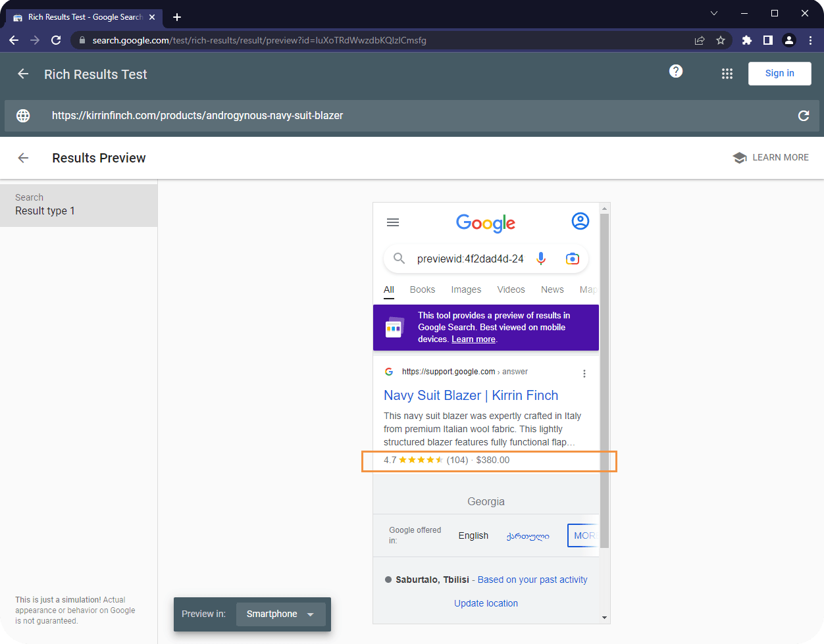Click the preview vertical scrollbar thumb
This screenshot has width=824, height=644.
[604, 380]
